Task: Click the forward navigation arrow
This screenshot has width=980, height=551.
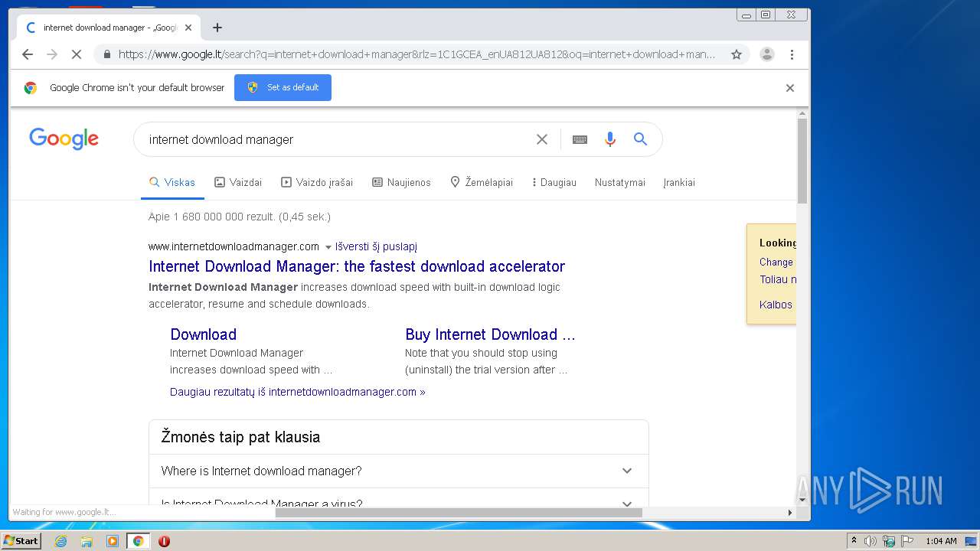Action: click(x=52, y=54)
